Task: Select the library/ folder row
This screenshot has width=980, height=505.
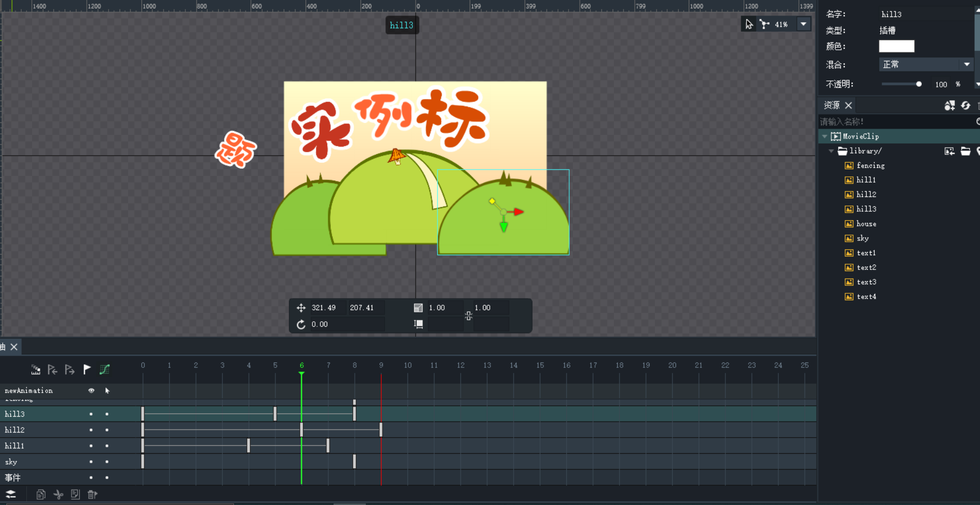Action: [865, 151]
